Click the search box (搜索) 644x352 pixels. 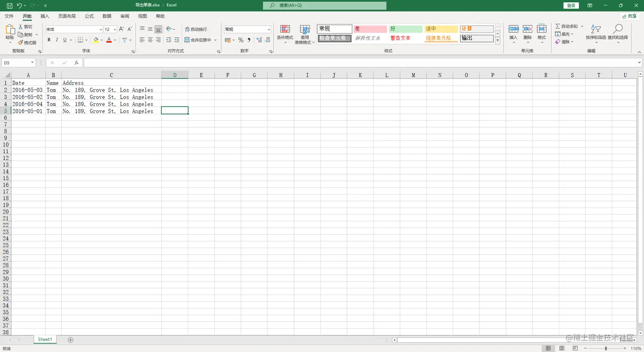325,6
